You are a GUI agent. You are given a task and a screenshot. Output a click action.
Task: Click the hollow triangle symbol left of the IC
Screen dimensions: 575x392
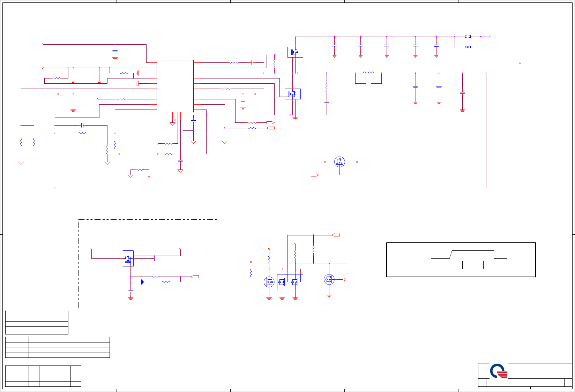[137, 84]
